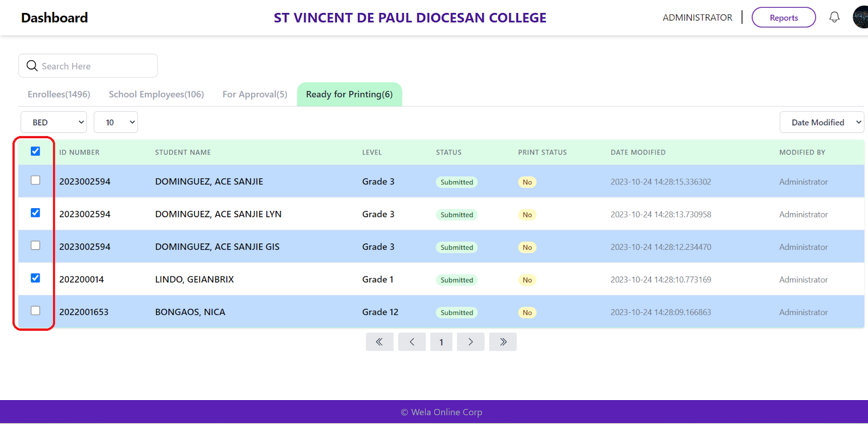
Task: Click the ADMINISTRATOR label in header
Action: click(697, 17)
